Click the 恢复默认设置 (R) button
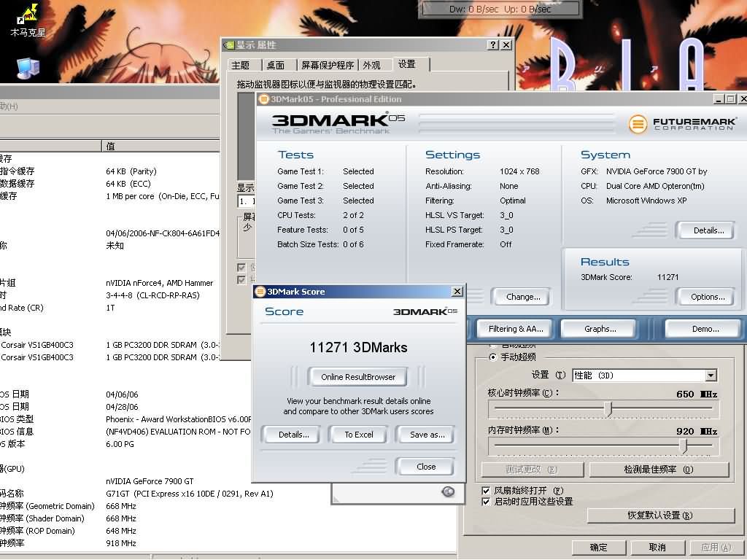Image resolution: width=747 pixels, height=560 pixels. click(660, 516)
